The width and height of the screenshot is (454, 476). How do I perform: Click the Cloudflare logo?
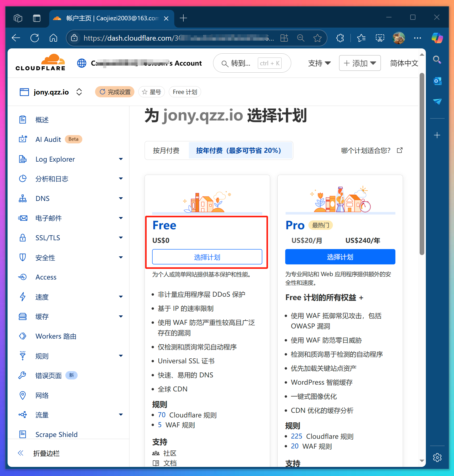[x=40, y=62]
